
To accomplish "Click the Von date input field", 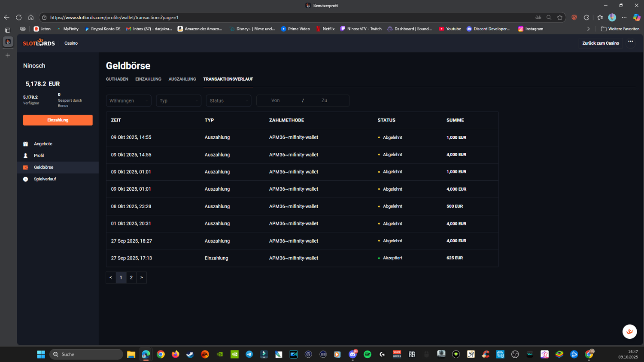I will pyautogui.click(x=276, y=100).
